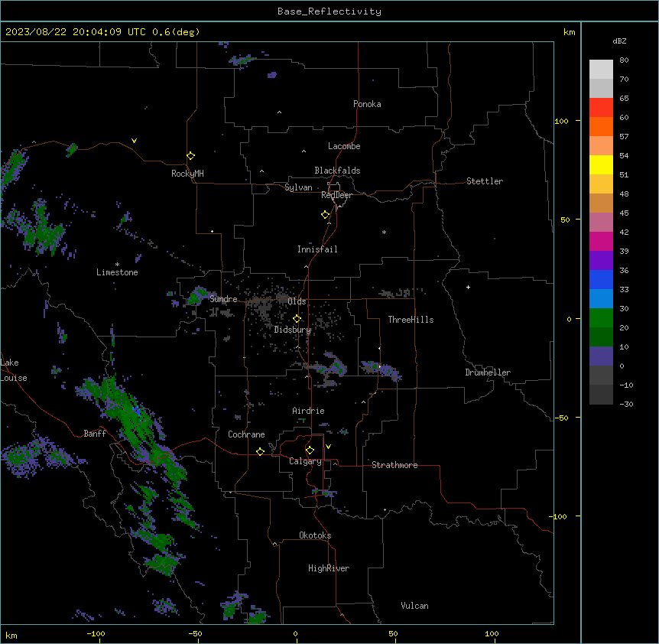Click the white plus marker north of Drumheller
Image resolution: width=659 pixels, height=644 pixels.
point(468,287)
